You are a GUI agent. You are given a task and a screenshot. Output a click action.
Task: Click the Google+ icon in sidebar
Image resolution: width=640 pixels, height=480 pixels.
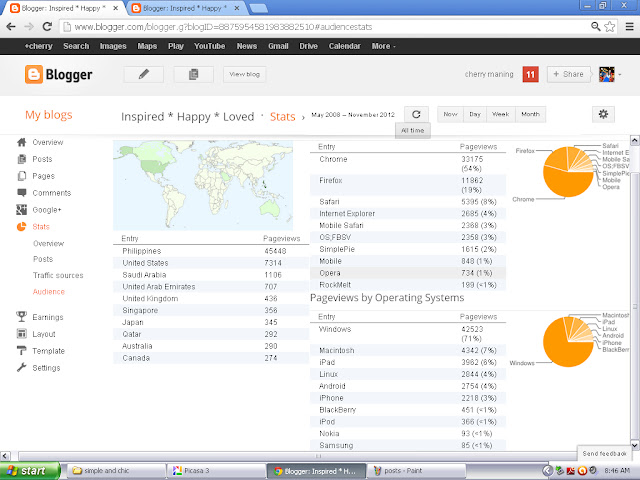click(22, 210)
